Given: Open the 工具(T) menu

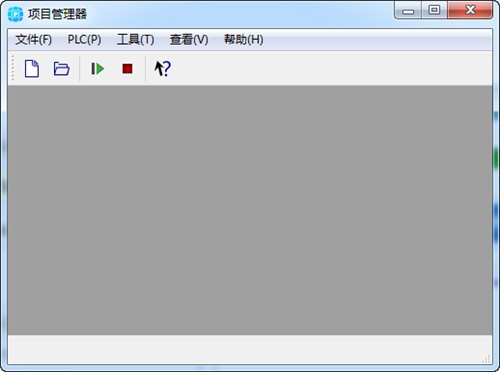Looking at the screenshot, I should (x=135, y=40).
